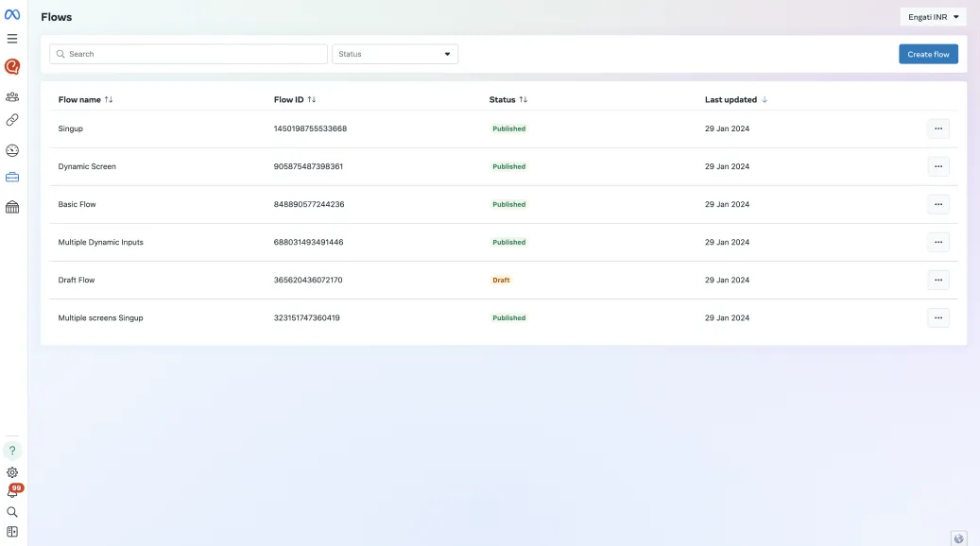This screenshot has height=546, width=980.
Task: Click the Meta logo icon
Action: [x=11, y=13]
